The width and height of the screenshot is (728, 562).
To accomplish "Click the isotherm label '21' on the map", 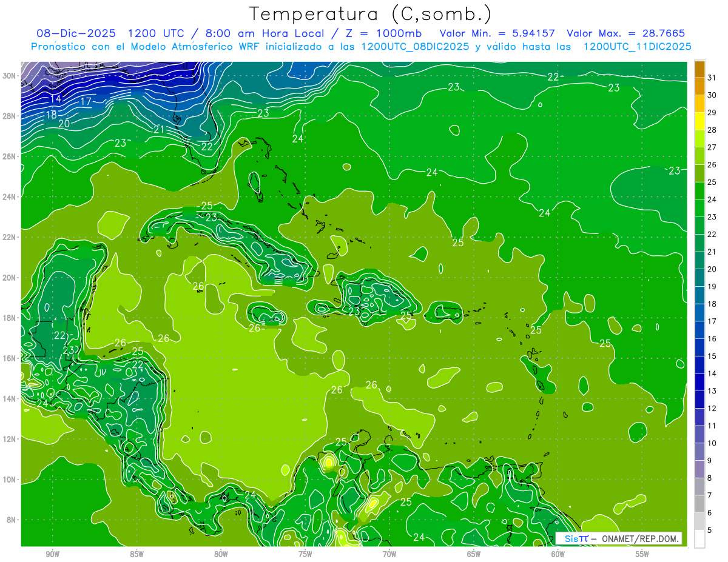I will 160,130.
